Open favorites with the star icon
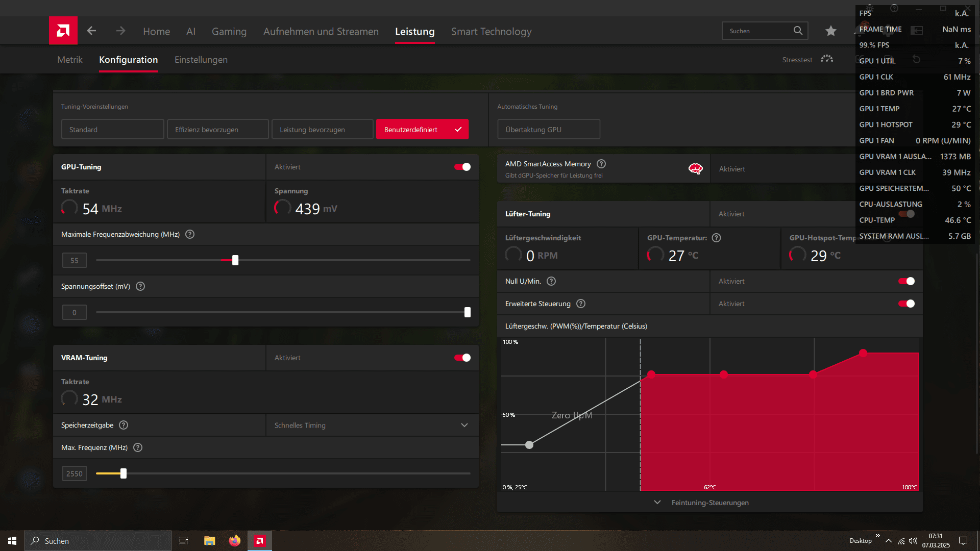The height and width of the screenshot is (551, 980). coord(830,31)
